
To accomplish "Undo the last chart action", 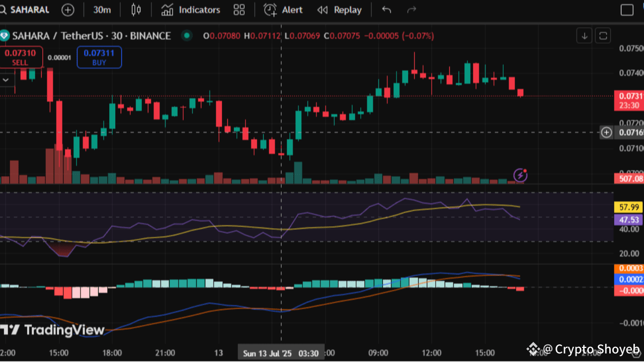I will [x=386, y=10].
